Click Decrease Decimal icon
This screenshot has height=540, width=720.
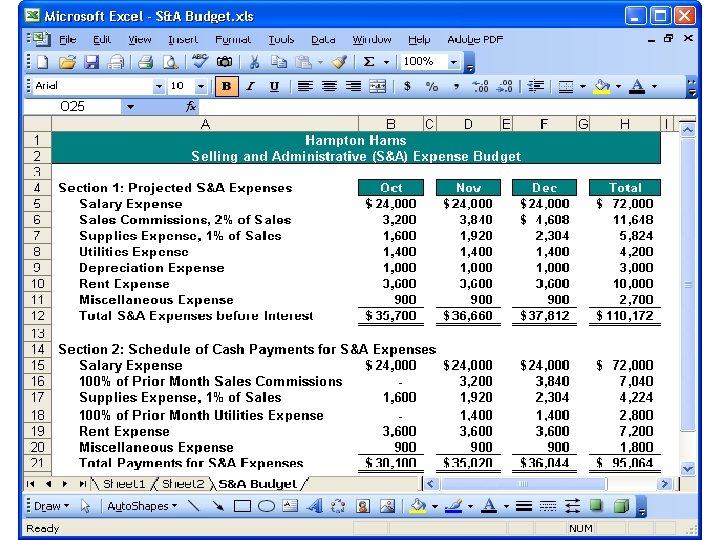(505, 86)
